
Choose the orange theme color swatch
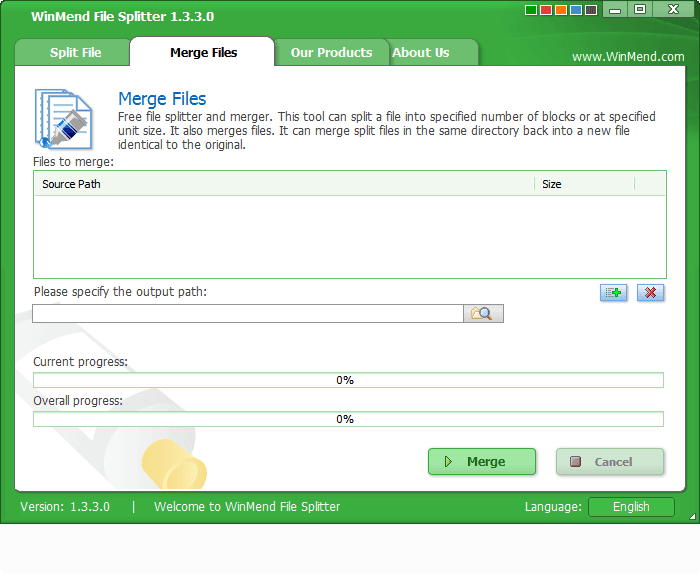pos(561,10)
